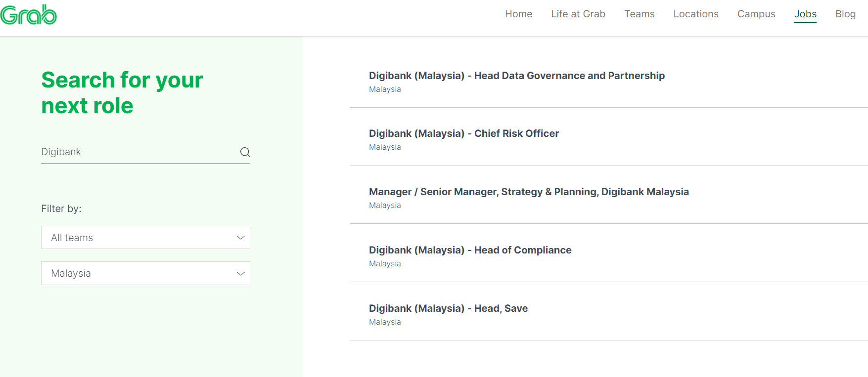Open the Teams nav item
This screenshot has height=377, width=868.
[639, 14]
